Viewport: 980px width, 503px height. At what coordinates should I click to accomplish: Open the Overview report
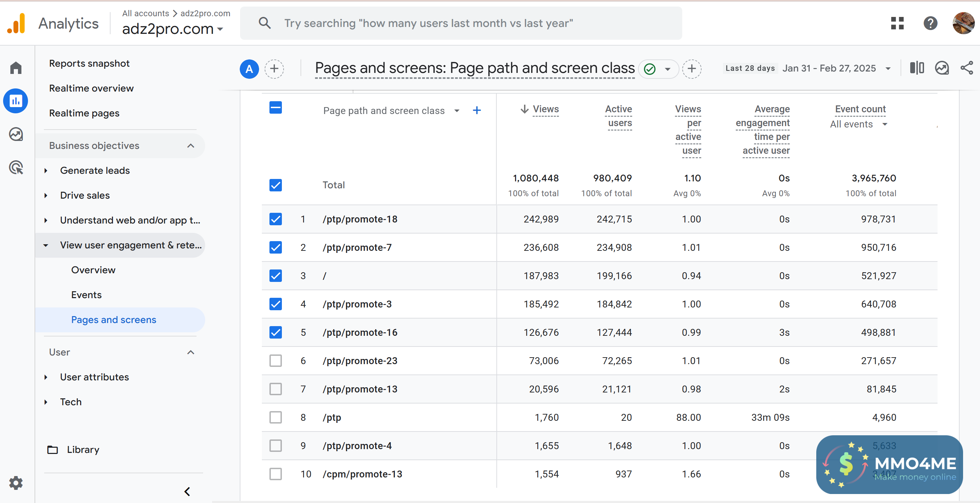coord(93,270)
